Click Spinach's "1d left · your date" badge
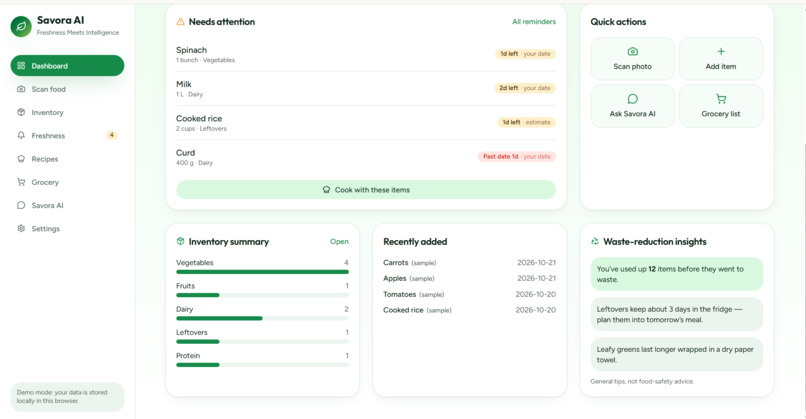Screen dimensions: 806x419 click(525, 53)
